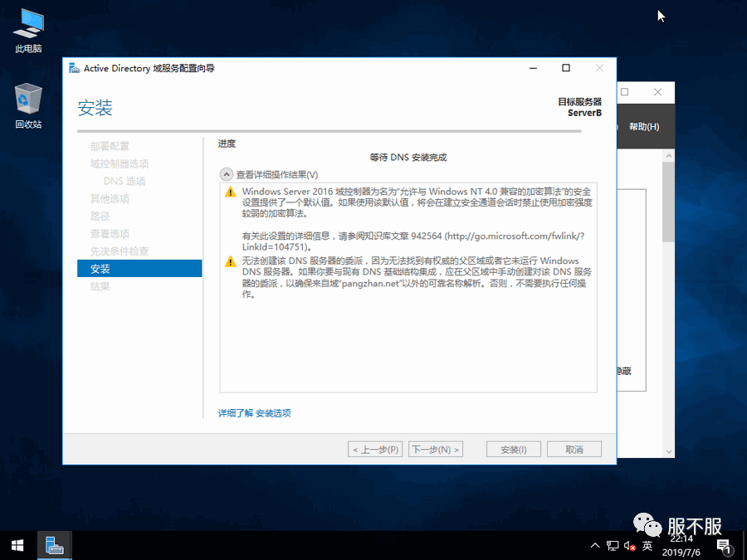Viewport: 747px width, 560px height.
Task: Open the Recycle Bin desktop icon
Action: pyautogui.click(x=28, y=105)
